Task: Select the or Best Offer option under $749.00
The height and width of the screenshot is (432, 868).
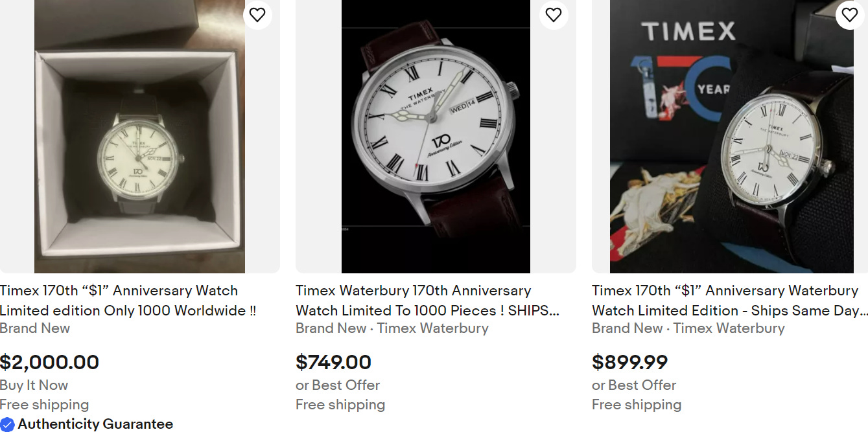Action: [337, 385]
